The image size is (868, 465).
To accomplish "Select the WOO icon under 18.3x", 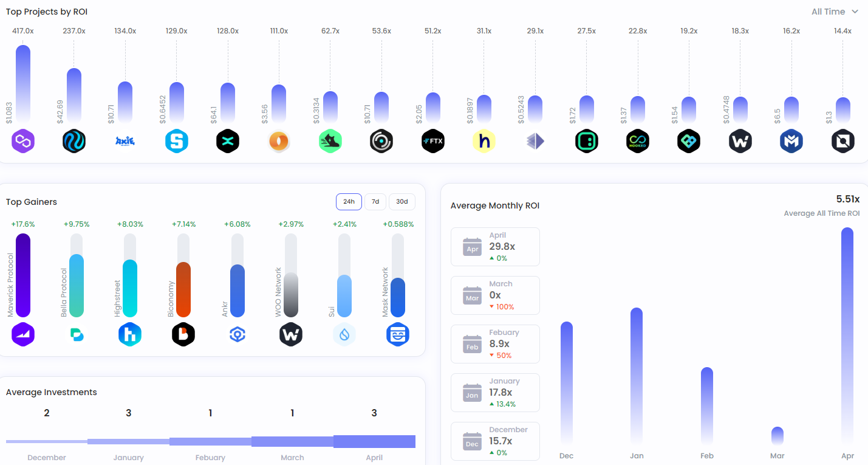I will tap(740, 141).
